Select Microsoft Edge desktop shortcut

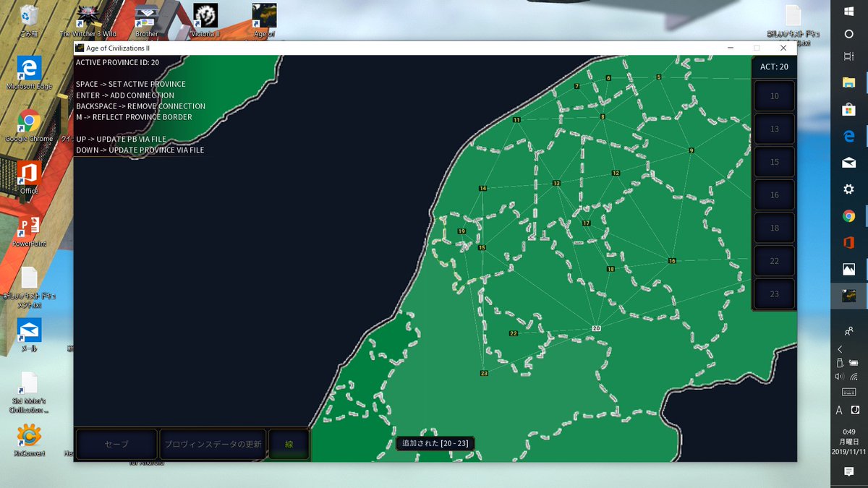29,73
